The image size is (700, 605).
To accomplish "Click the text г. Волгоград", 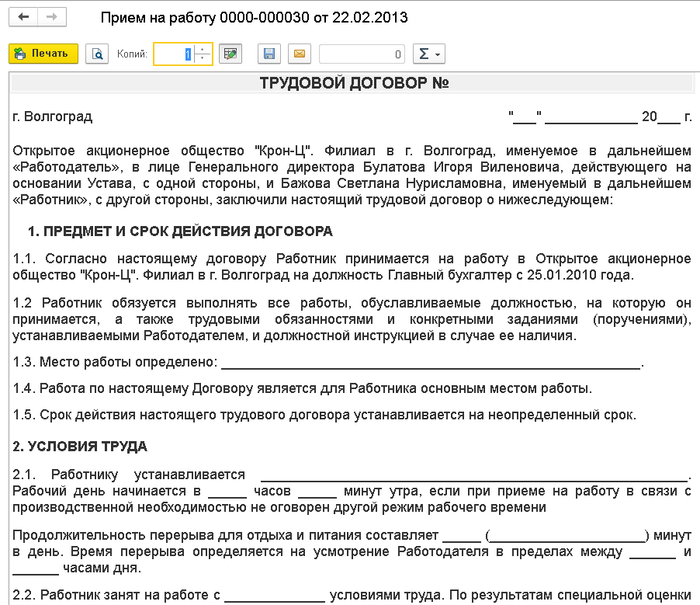I will click(52, 116).
